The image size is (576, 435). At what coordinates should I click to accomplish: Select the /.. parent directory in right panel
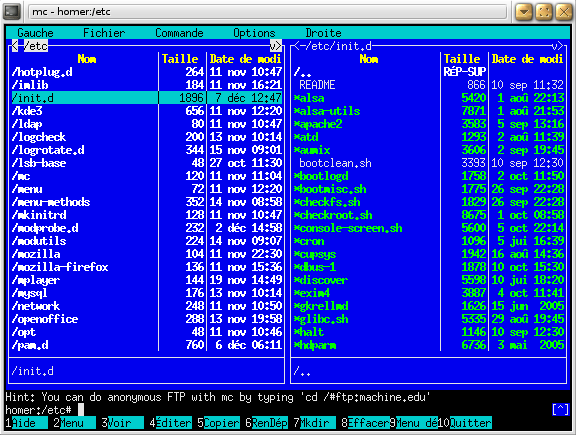tap(429, 72)
